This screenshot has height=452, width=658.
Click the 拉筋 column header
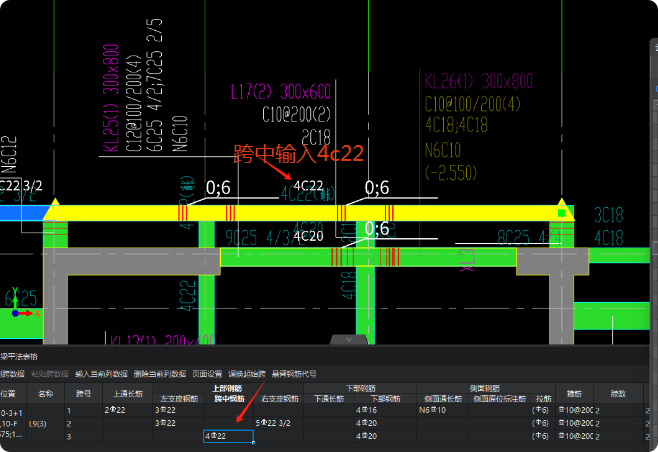click(543, 399)
